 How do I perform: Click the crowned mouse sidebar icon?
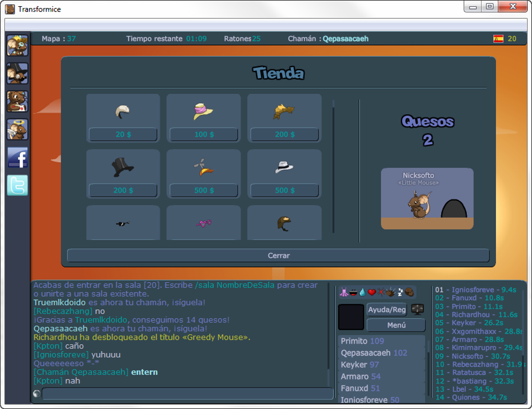tap(17, 45)
